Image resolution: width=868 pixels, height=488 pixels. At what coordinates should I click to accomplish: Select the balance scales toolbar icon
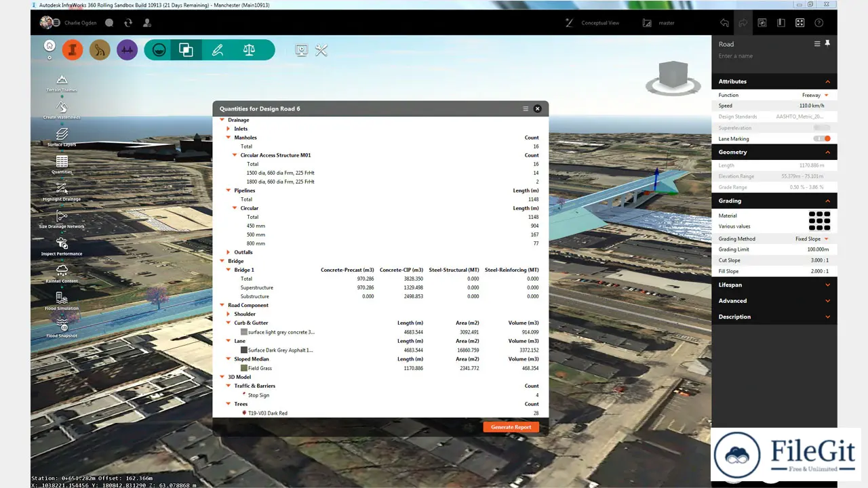pos(249,49)
